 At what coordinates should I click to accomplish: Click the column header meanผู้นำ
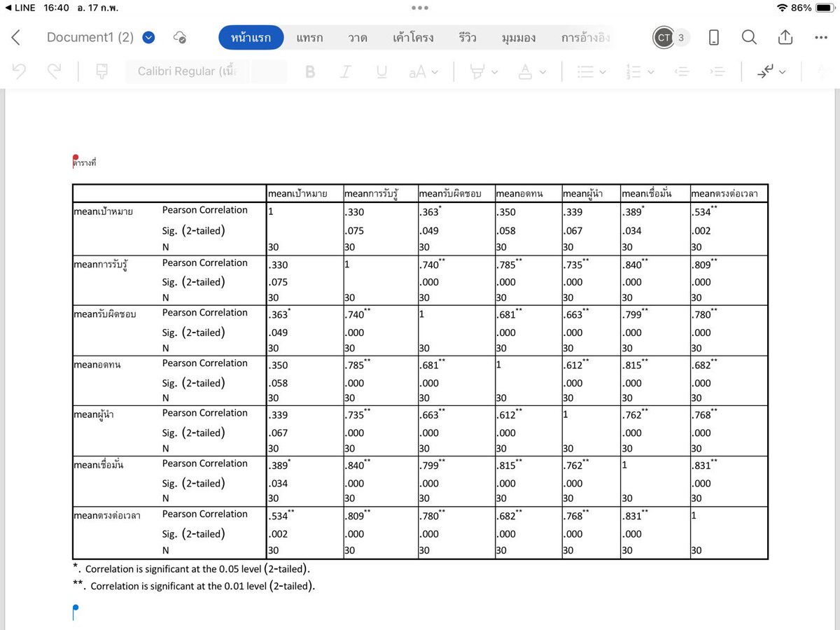[584, 194]
